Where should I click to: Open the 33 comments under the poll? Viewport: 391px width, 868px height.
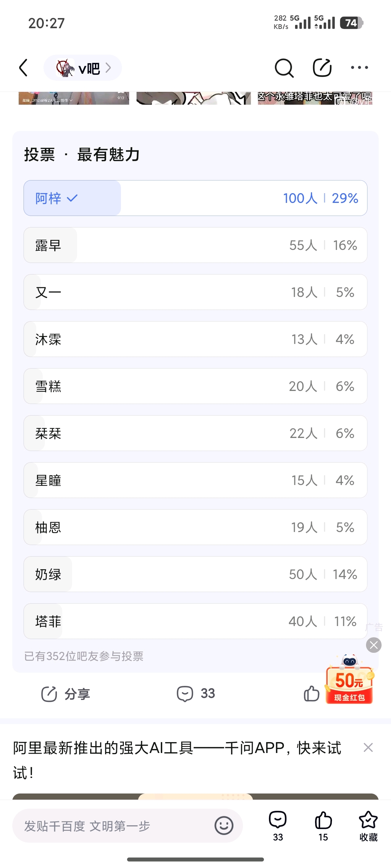coord(196,694)
